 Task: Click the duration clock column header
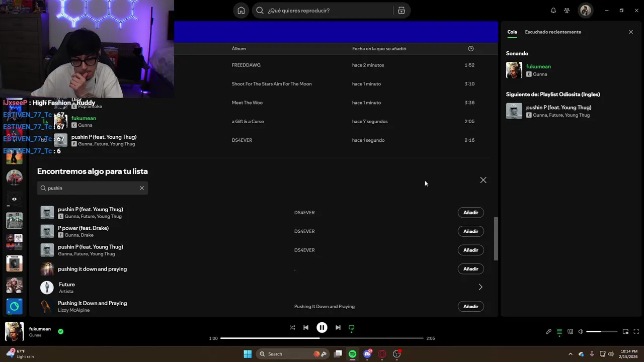tap(471, 49)
